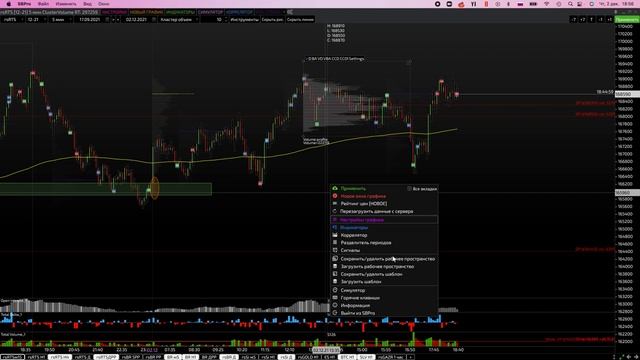
Task: Open the 'Вид' menu in menu bar
Action: pyautogui.click(x=87, y=4)
